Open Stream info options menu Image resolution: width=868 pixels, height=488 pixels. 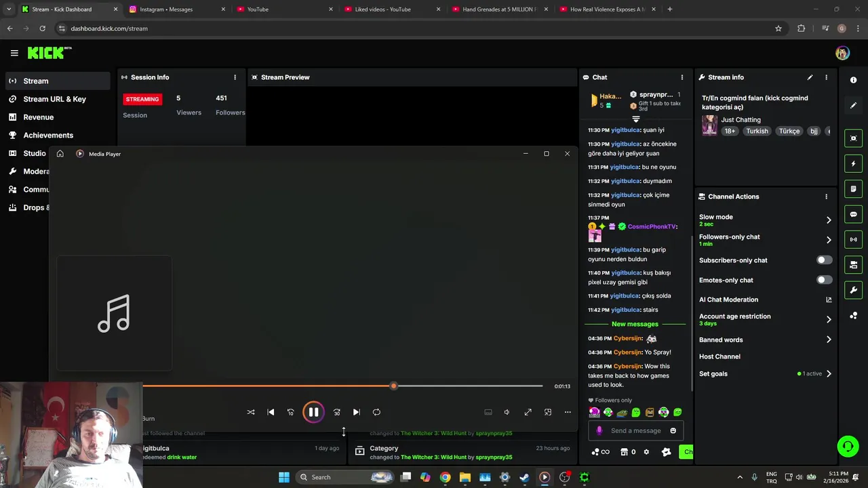coord(826,77)
